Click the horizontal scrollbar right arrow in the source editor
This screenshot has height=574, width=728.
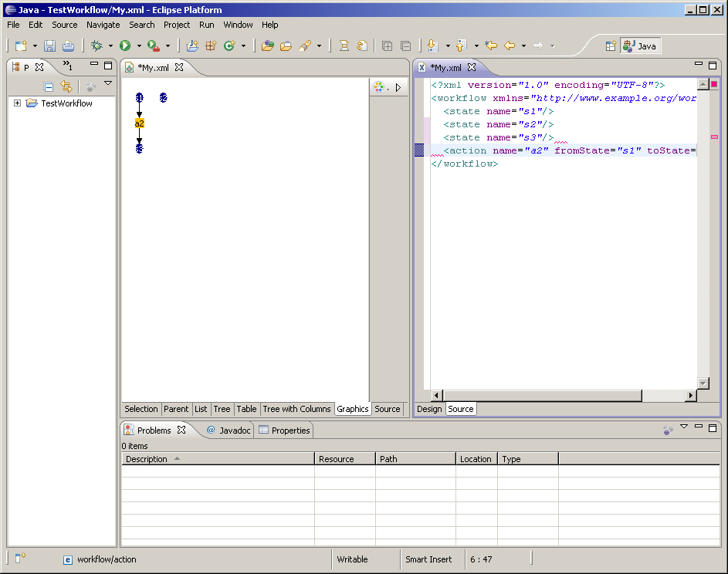click(691, 396)
